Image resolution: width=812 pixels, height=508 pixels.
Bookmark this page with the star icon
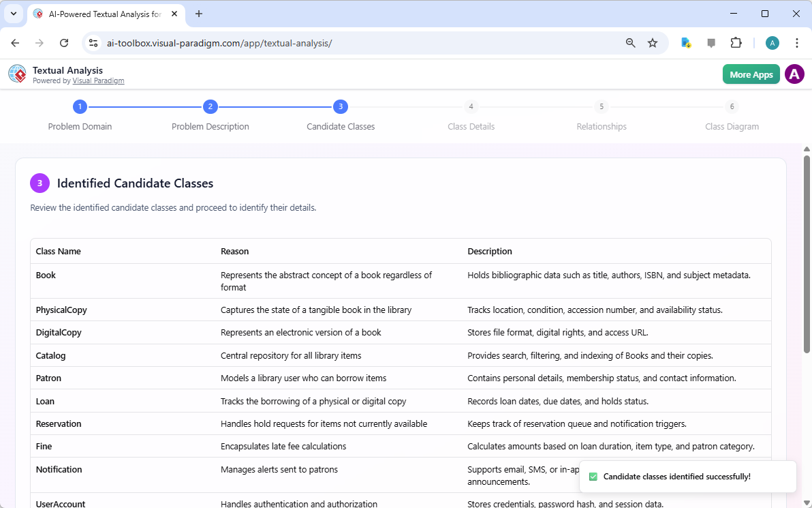[653, 43]
